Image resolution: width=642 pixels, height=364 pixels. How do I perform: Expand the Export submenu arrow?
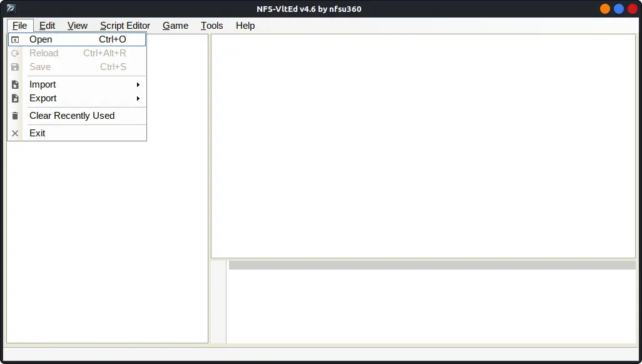(x=138, y=99)
